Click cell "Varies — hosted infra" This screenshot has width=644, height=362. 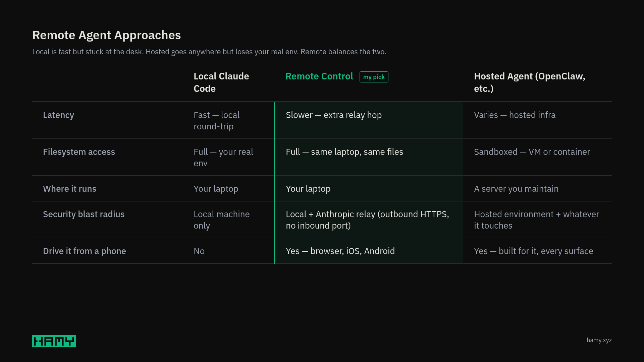515,115
